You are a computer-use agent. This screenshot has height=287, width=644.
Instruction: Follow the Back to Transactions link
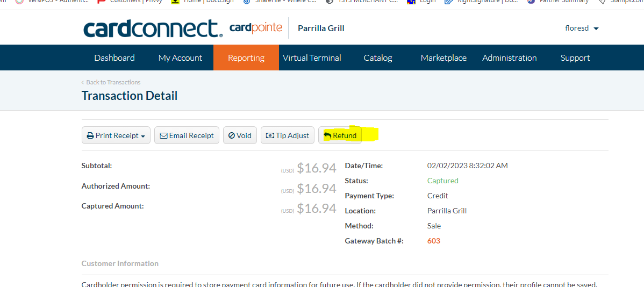(x=111, y=82)
